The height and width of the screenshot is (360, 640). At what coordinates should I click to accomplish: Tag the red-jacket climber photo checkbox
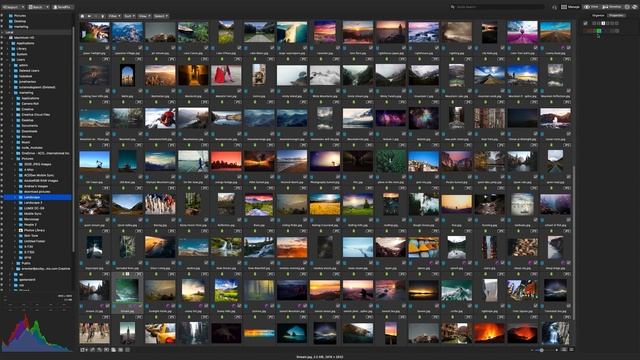click(x=173, y=133)
